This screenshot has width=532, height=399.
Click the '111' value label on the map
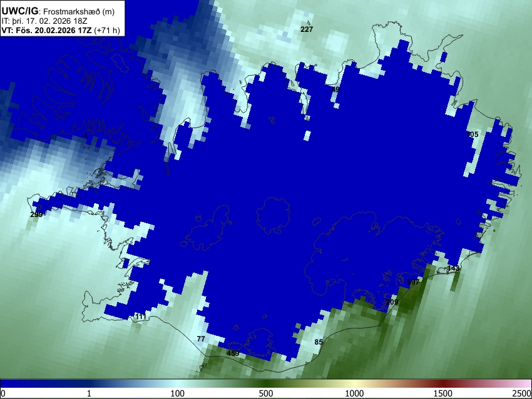pyautogui.click(x=141, y=316)
